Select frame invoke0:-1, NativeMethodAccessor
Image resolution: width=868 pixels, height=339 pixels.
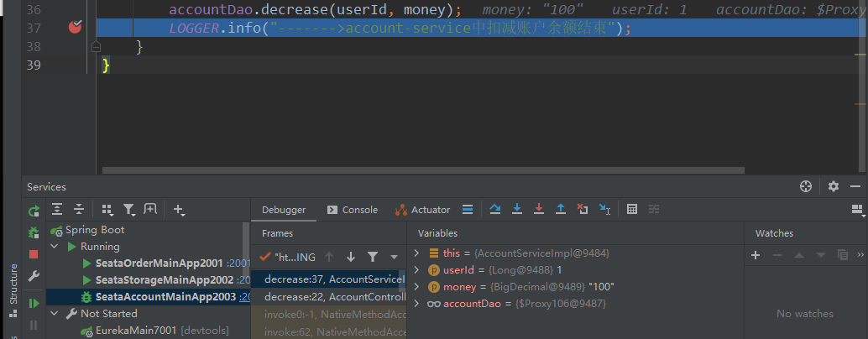click(328, 315)
